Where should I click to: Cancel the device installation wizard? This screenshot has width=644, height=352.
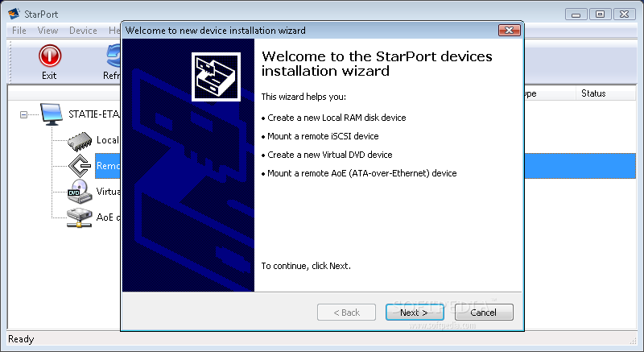(484, 313)
